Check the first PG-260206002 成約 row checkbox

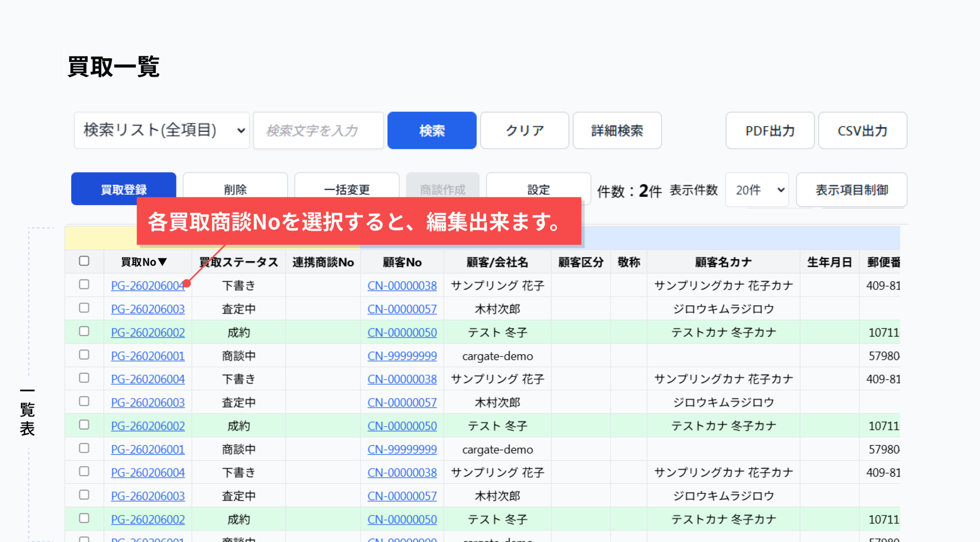84,331
